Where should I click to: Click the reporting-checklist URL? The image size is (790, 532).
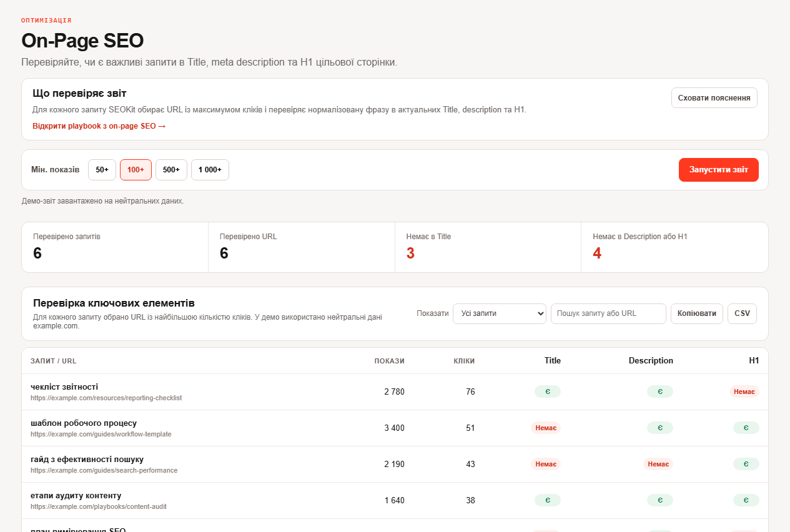[106, 398]
